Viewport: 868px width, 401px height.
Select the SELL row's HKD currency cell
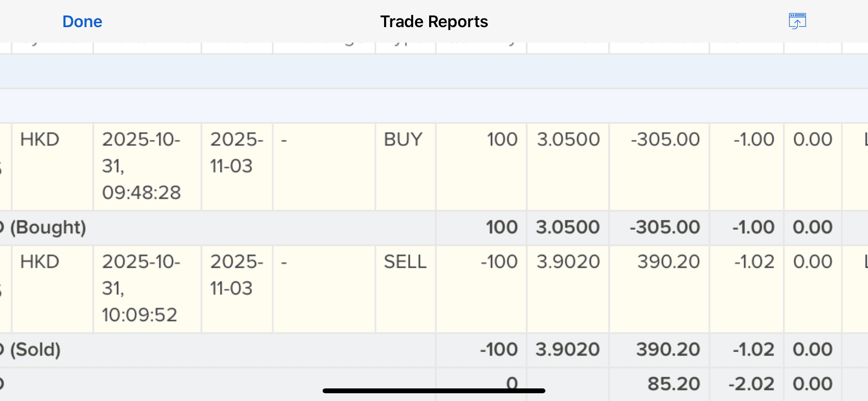(40, 262)
